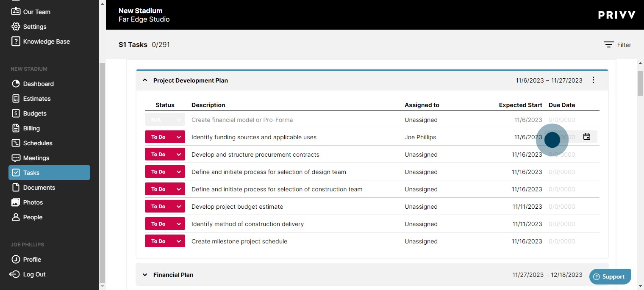Click 'Identify method of construction delivery' description
644x290 pixels.
pos(247,224)
